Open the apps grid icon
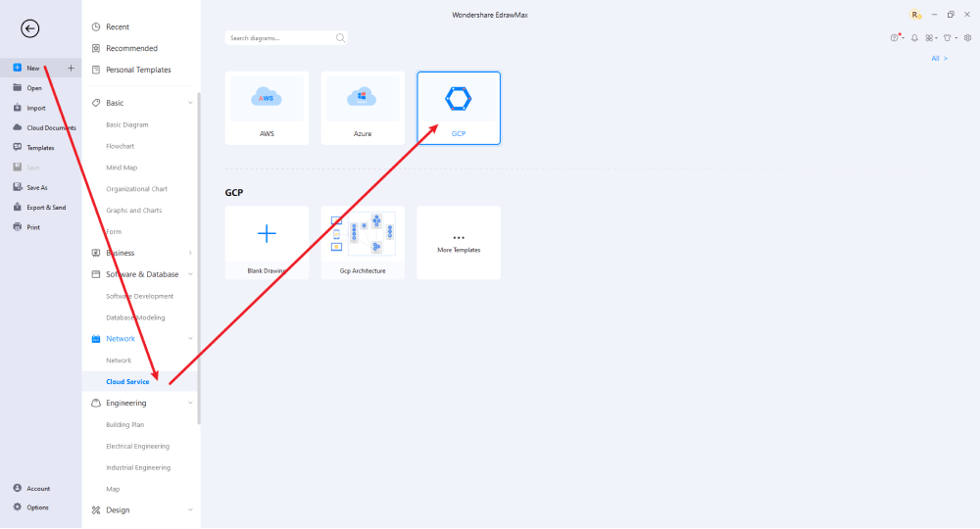 pos(929,38)
